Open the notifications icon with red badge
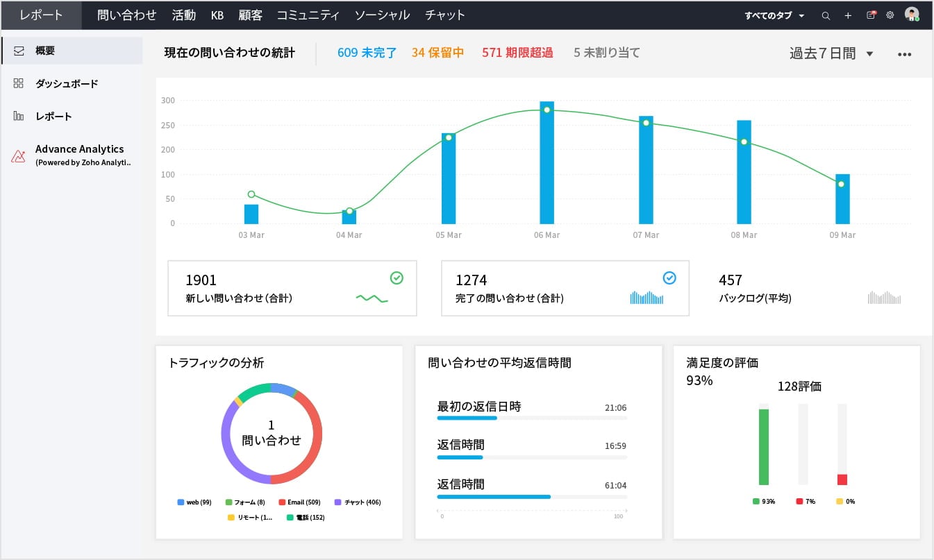The image size is (934, 560). click(871, 15)
